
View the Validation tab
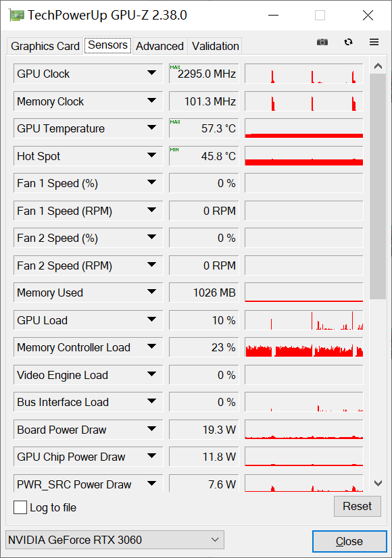214,46
